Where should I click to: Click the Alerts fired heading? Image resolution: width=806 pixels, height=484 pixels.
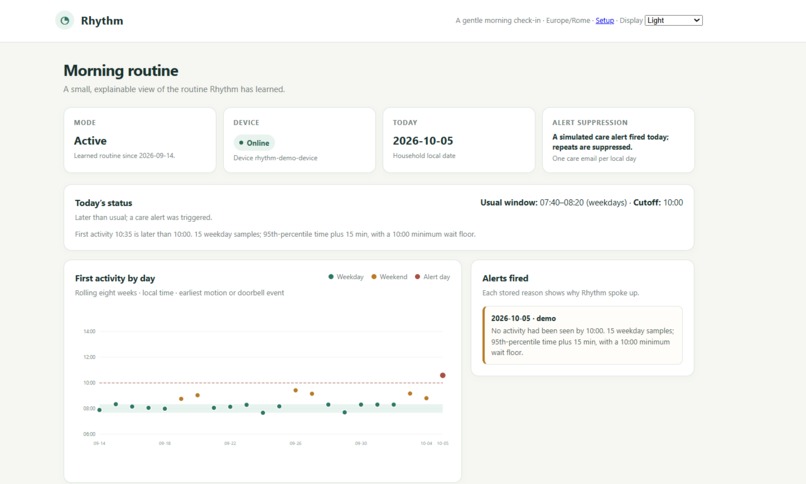click(505, 278)
